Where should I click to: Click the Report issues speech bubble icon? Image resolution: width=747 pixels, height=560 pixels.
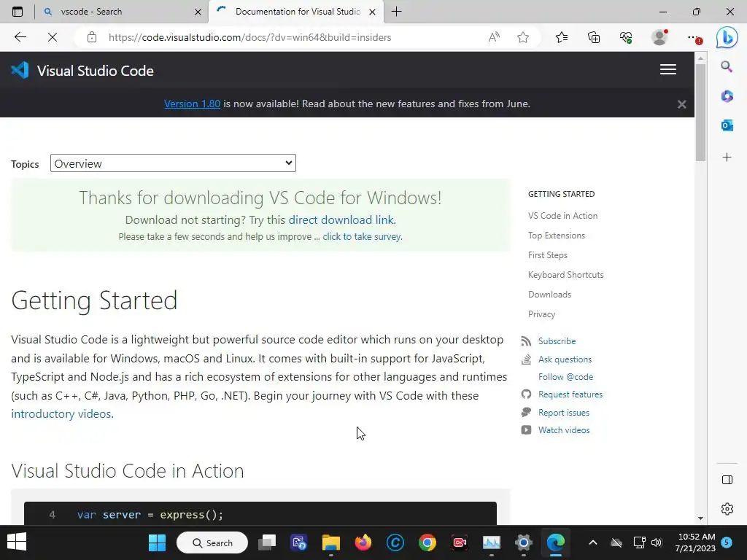[526, 413]
